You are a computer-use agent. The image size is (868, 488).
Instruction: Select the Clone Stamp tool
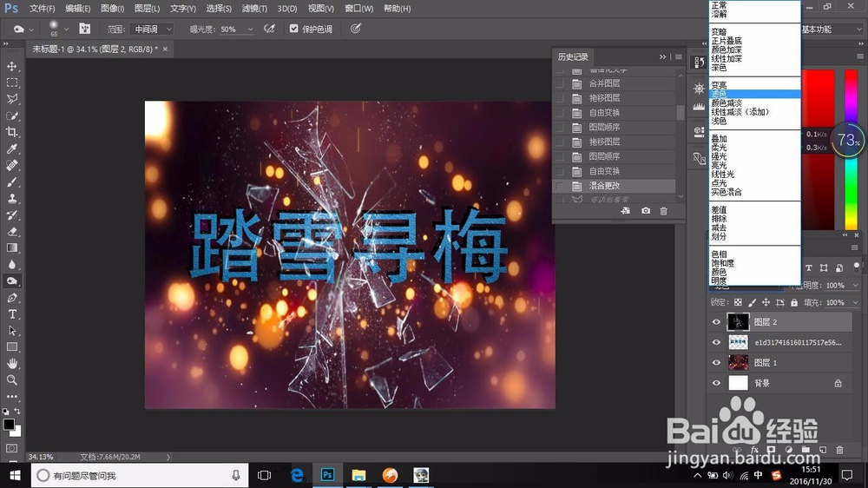pos(11,198)
